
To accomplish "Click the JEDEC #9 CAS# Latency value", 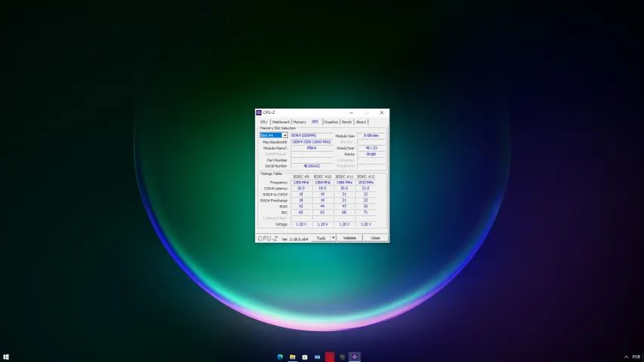I will coord(301,189).
